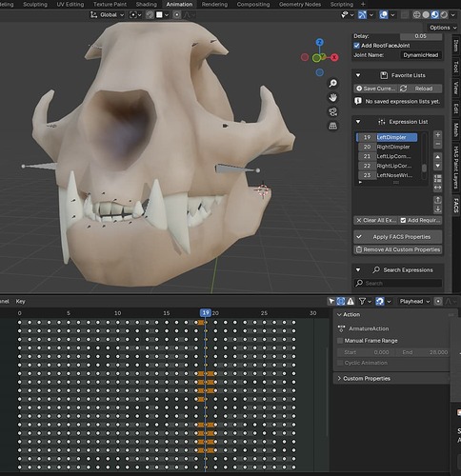The image size is (461, 476).
Task: Click the blue Z axis gizmo
Action: coord(320,42)
